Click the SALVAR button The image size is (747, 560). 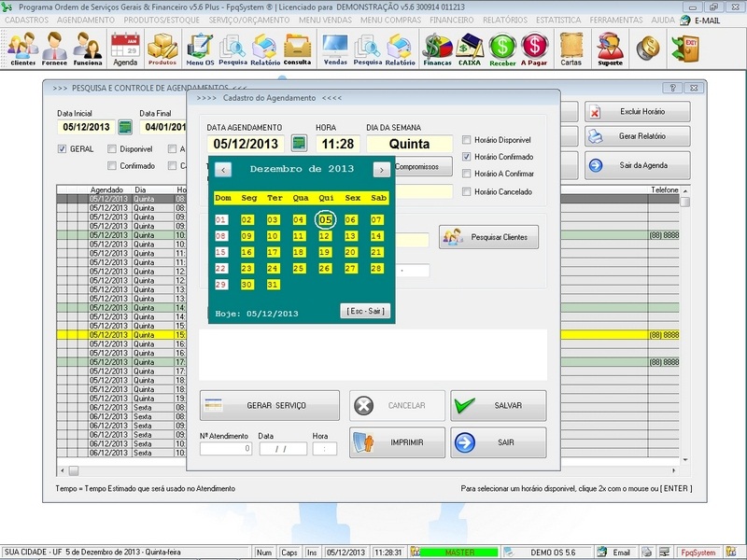coord(499,405)
